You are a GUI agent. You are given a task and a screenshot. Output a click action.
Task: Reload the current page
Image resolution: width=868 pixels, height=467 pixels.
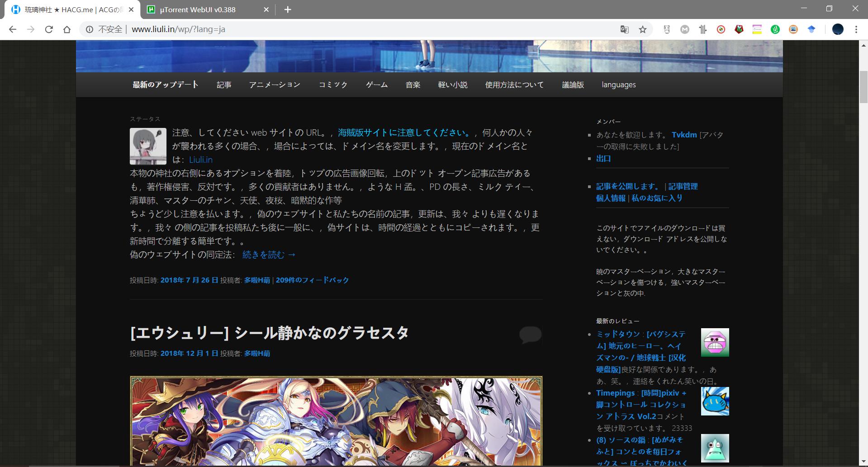[x=49, y=29]
